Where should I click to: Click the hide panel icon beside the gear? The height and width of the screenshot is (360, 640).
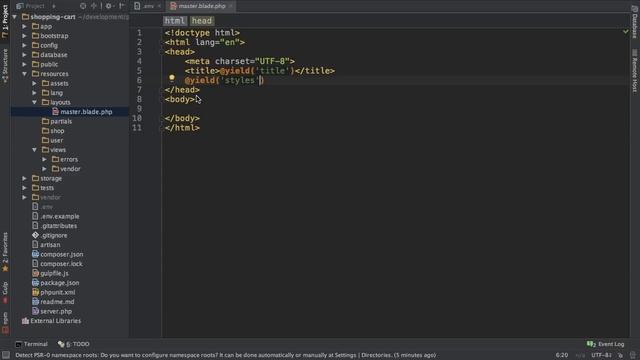[x=122, y=6]
